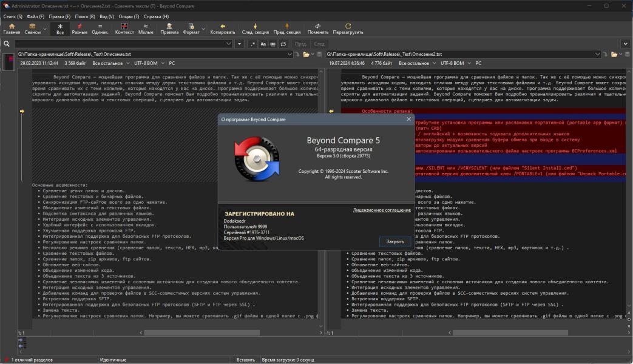The width and height of the screenshot is (633, 364).
Task: Toggle the Контекст view filter
Action: [x=124, y=29]
